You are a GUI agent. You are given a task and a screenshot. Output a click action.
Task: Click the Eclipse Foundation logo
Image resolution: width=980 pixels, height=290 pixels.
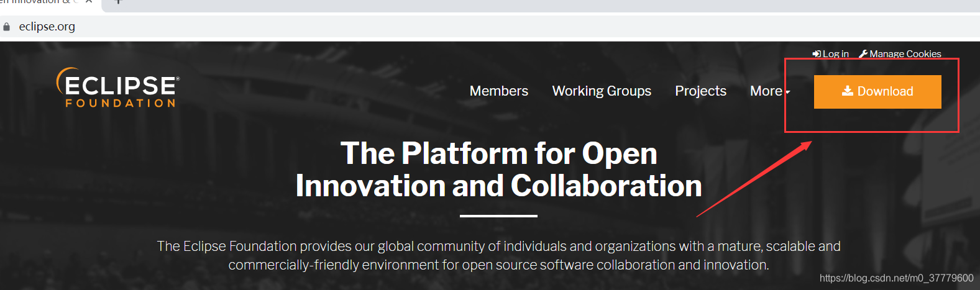[x=118, y=88]
